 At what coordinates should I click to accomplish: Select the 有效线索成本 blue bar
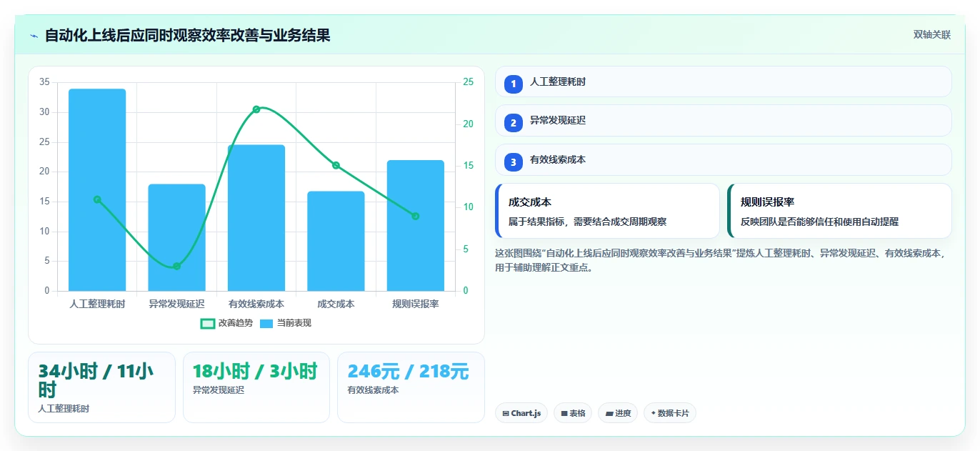(256, 218)
